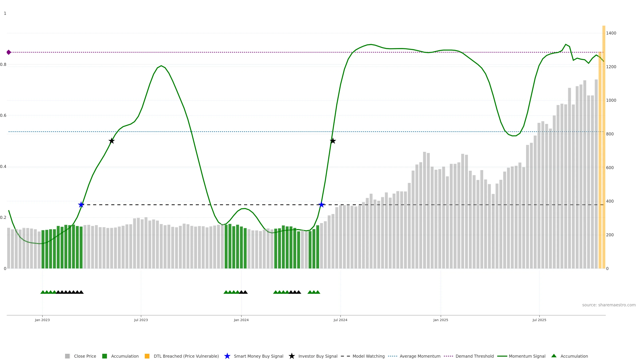Click the second blue star near Jul 2024
This screenshot has width=644, height=362.
[x=321, y=205]
